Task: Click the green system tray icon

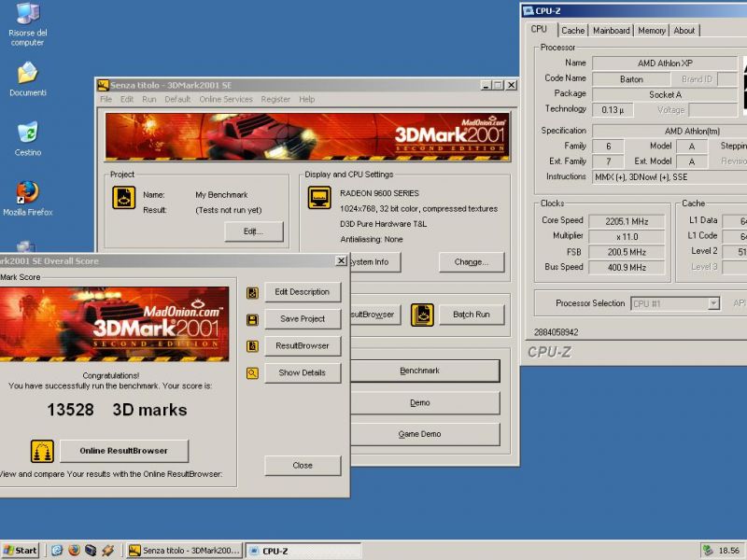Action: [708, 551]
